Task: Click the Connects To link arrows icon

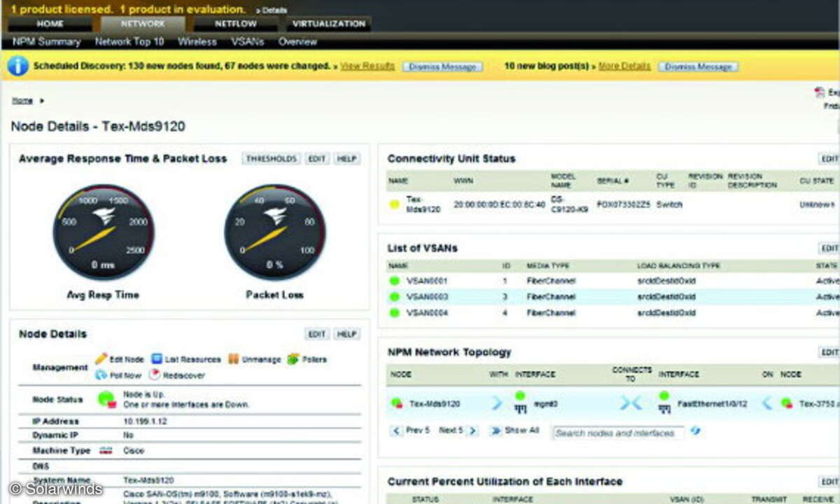Action: tap(631, 403)
